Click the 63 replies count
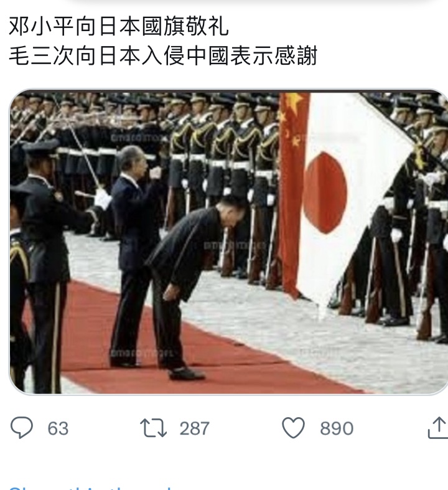Viewport: 448px width, 490px height. tap(58, 428)
